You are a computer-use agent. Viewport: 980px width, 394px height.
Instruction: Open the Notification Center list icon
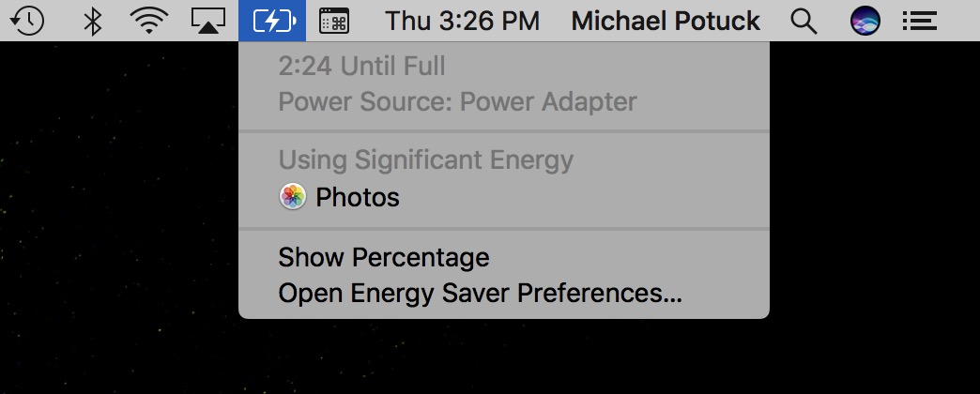click(x=920, y=21)
